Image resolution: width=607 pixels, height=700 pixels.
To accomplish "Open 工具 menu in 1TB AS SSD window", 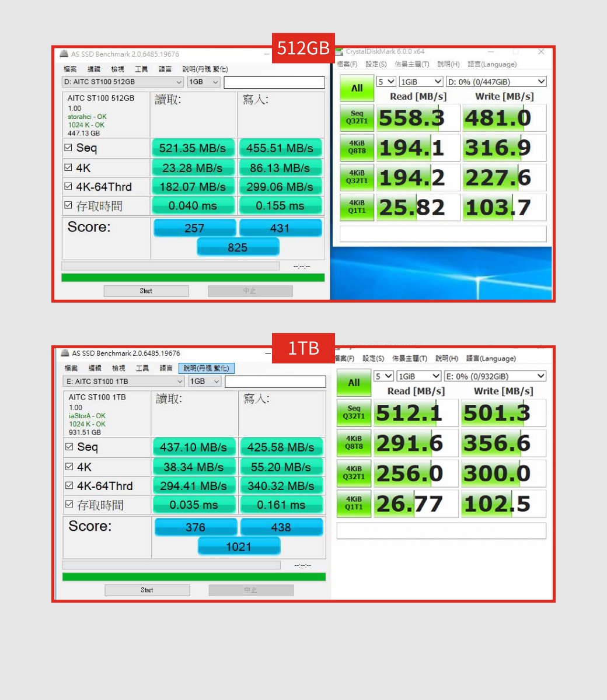I will [142, 368].
